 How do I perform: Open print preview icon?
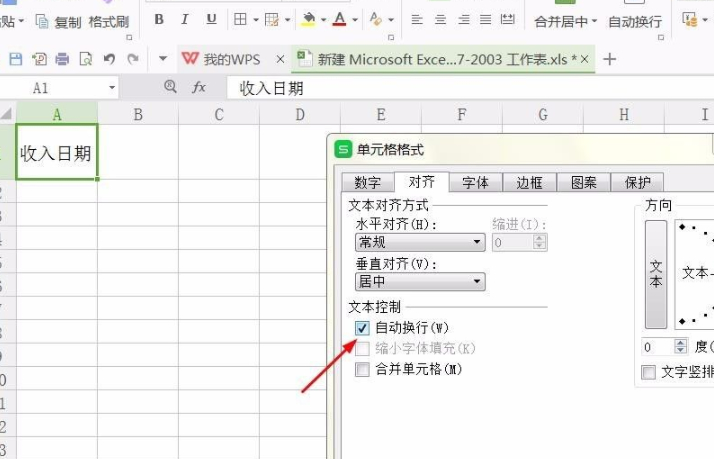(86, 59)
